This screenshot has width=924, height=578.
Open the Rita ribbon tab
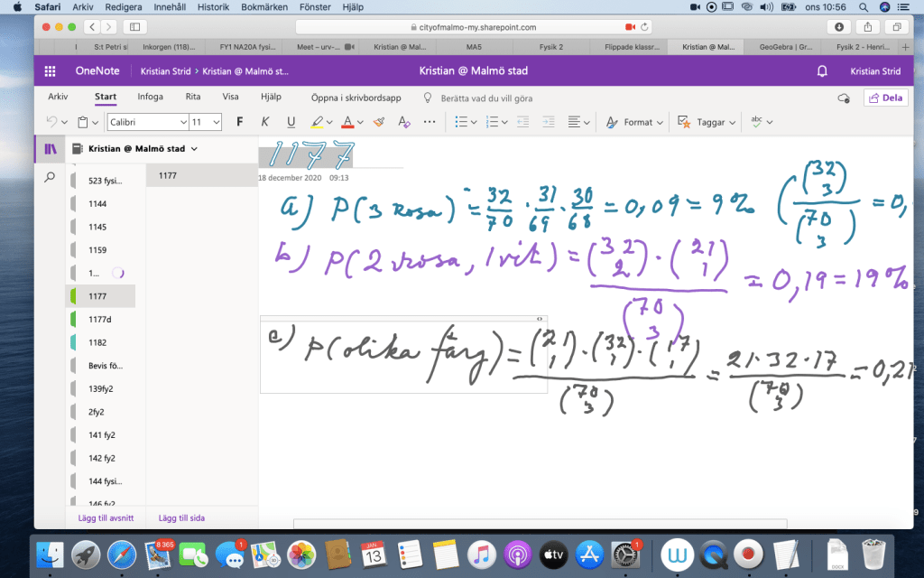(x=193, y=97)
